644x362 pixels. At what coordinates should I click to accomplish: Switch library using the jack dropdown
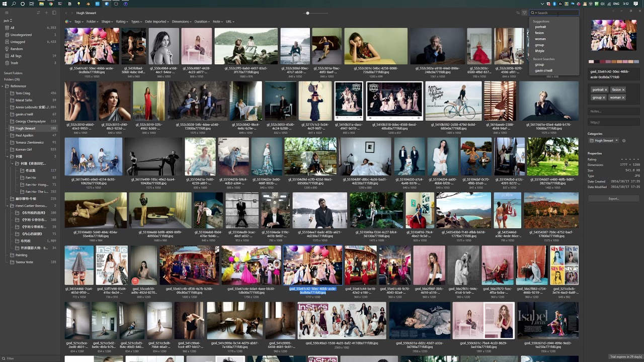(8, 21)
